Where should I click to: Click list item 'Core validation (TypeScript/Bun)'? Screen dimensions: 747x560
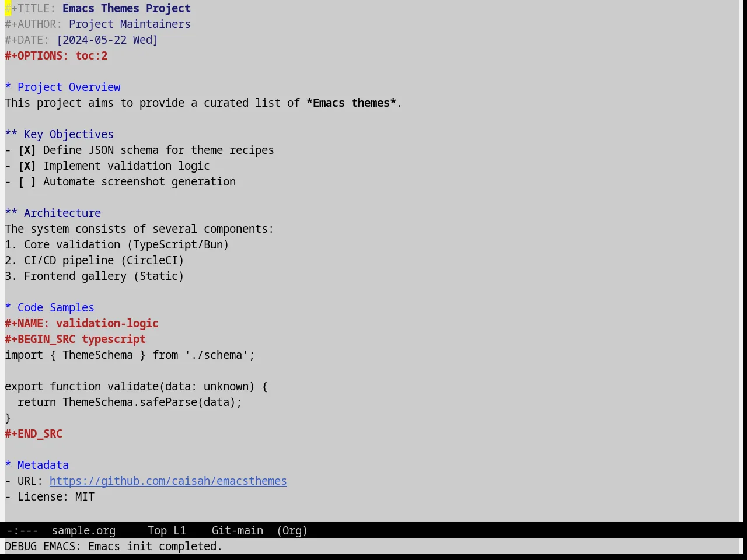click(126, 245)
